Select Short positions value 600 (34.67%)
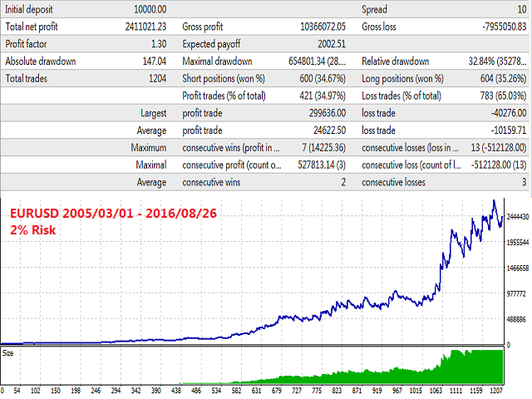The width and height of the screenshot is (532, 399). point(323,78)
